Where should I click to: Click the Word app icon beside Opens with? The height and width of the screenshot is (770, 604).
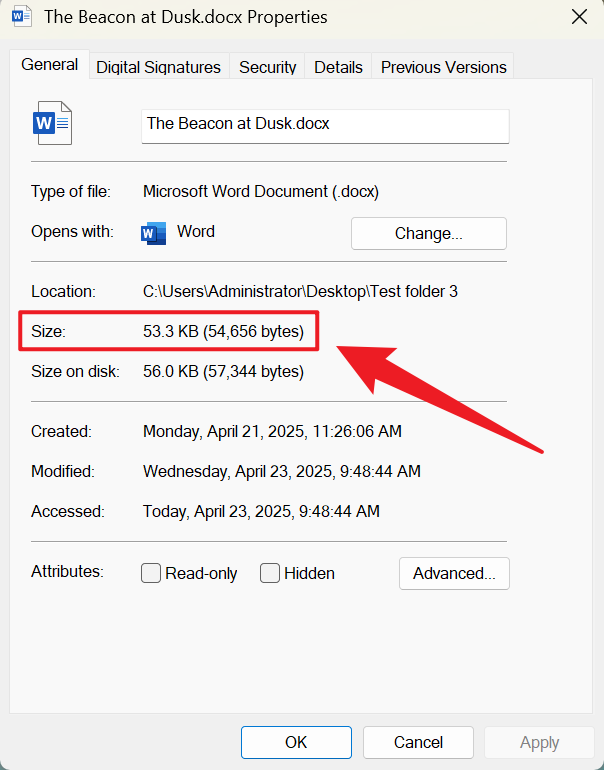(x=154, y=232)
